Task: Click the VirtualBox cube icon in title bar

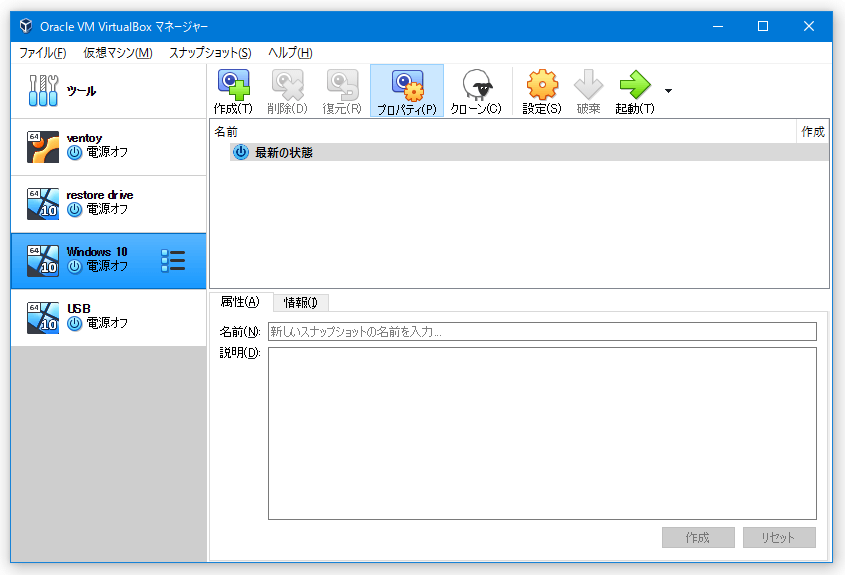Action: coord(26,26)
